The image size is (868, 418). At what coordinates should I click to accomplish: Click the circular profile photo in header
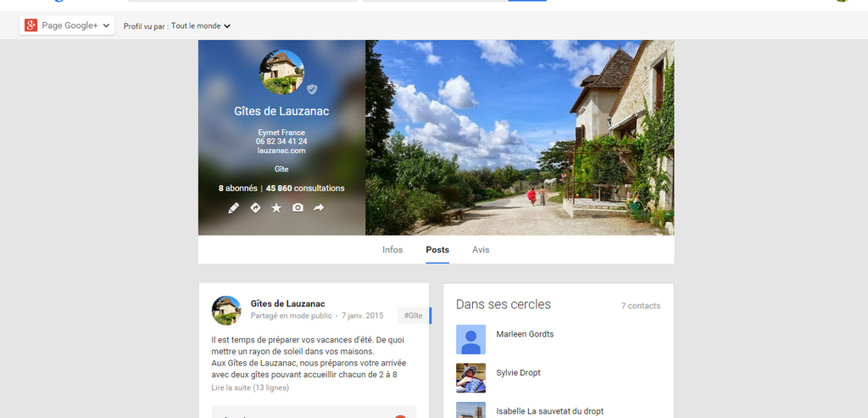click(281, 72)
